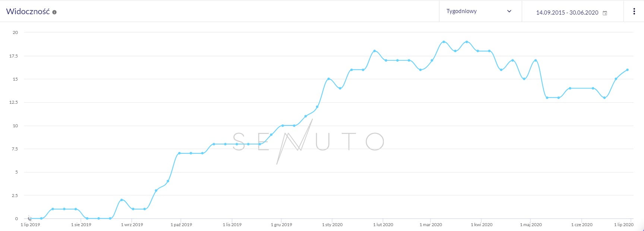Click the data point at 18 near 1 lut 2020
The height and width of the screenshot is (231, 644).
(x=375, y=51)
